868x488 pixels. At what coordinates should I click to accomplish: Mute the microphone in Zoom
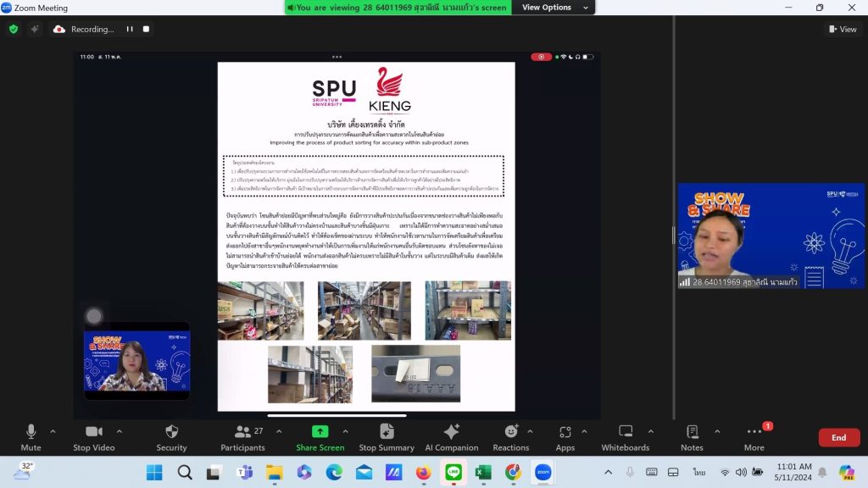[31, 438]
